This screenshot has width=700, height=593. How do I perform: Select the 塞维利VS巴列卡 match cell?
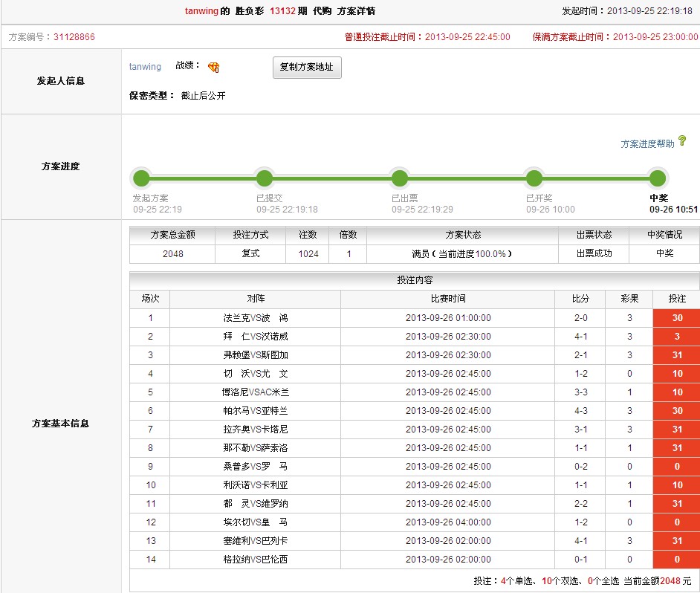tap(255, 541)
